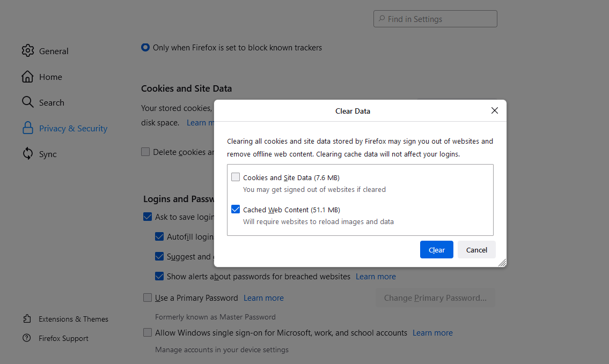
Task: Click the Firefox Support question-mark icon
Action: tap(27, 338)
